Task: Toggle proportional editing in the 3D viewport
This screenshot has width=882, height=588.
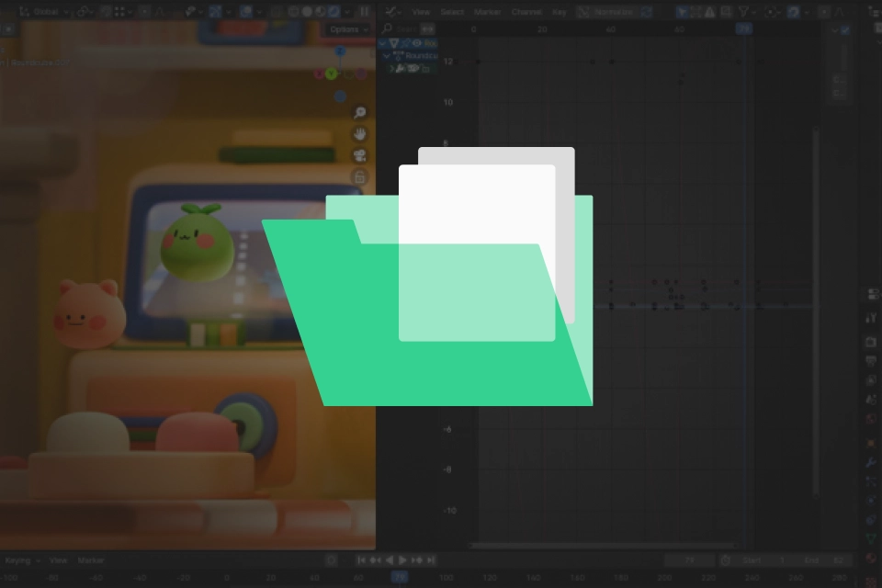Action: (145, 11)
